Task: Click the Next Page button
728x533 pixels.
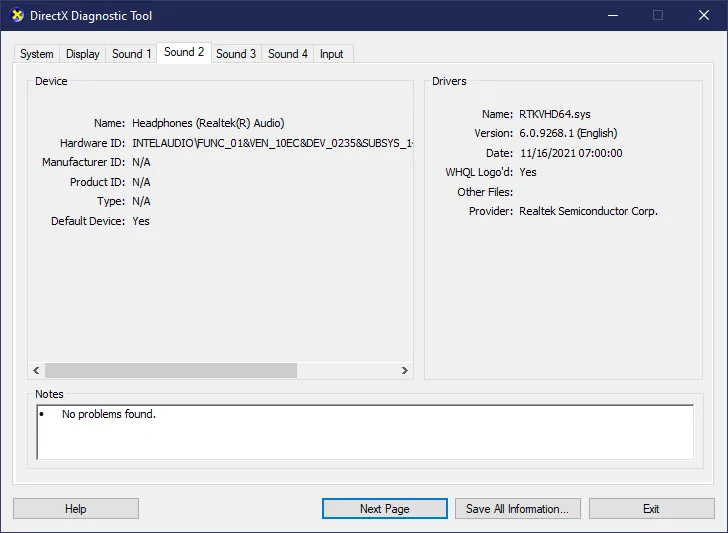Action: pyautogui.click(x=385, y=509)
